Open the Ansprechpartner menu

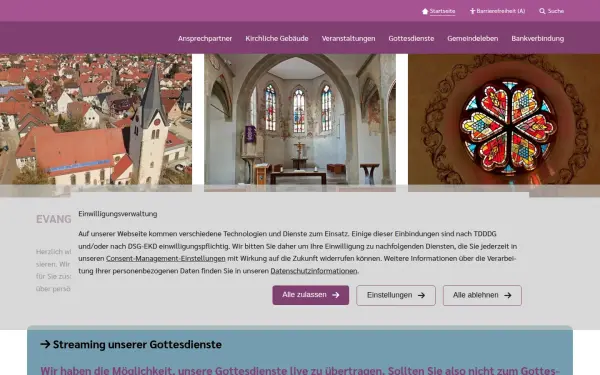(x=205, y=38)
